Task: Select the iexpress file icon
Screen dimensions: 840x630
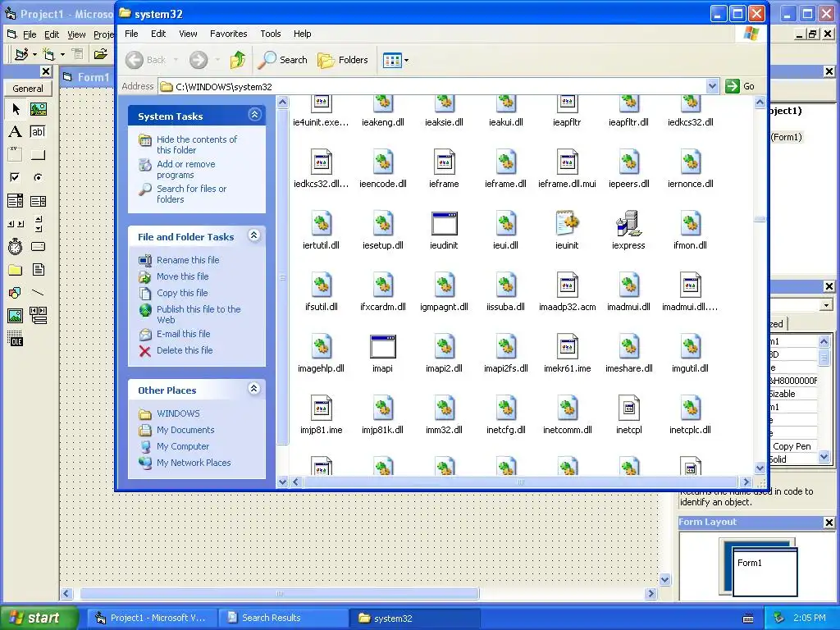Action: [628, 224]
